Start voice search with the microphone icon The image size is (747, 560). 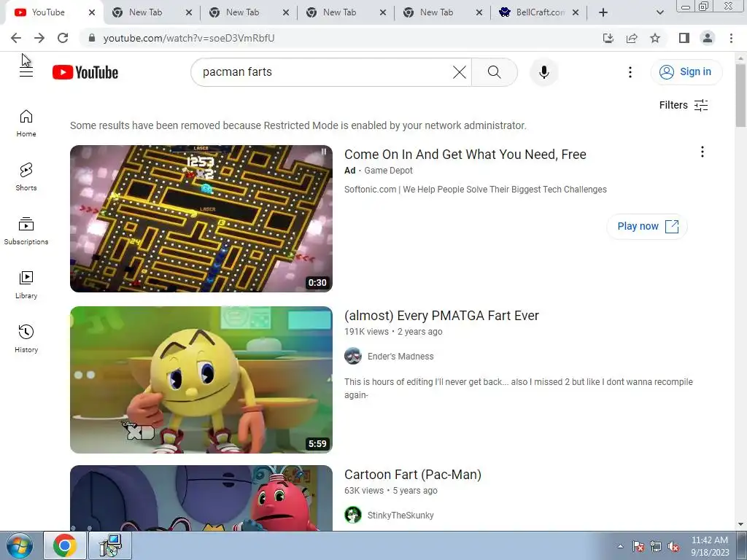tap(543, 72)
